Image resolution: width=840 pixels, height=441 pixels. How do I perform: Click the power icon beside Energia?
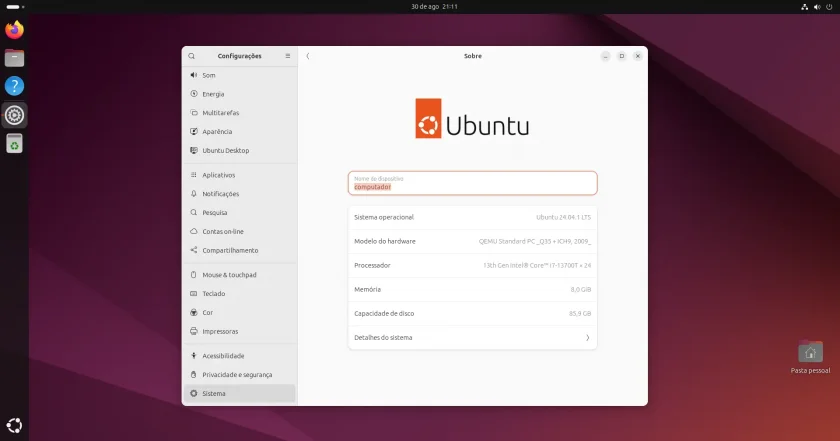pyautogui.click(x=194, y=94)
